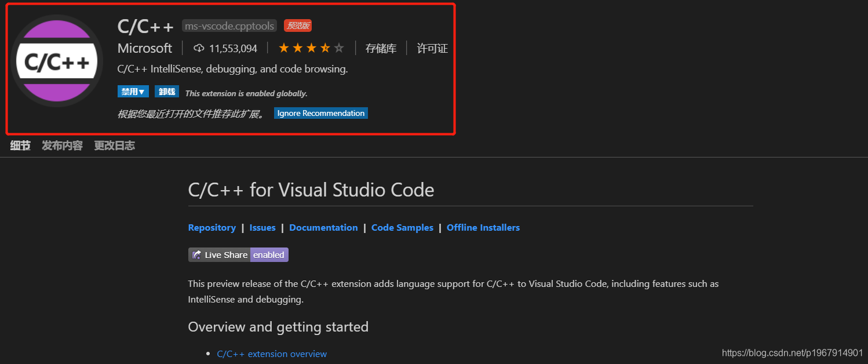Click the 'Overview and getting started' heading
Viewport: 868px width, 364px height.
tap(278, 327)
